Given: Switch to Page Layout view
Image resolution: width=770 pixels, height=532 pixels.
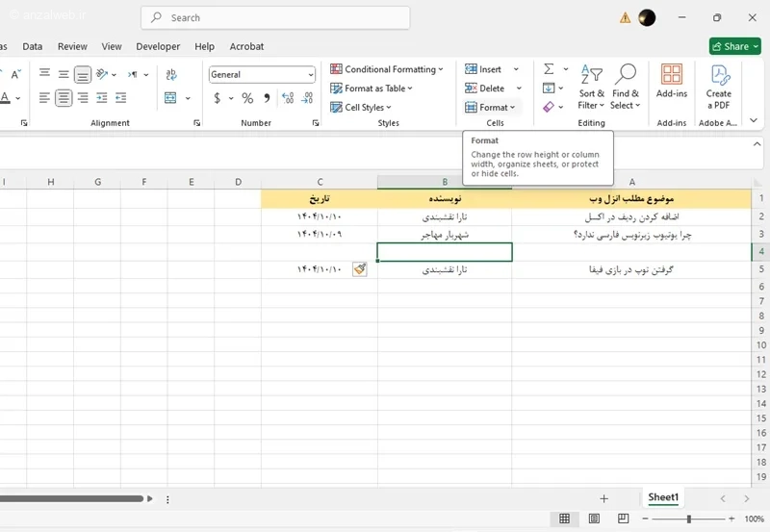Looking at the screenshot, I should pyautogui.click(x=594, y=519).
